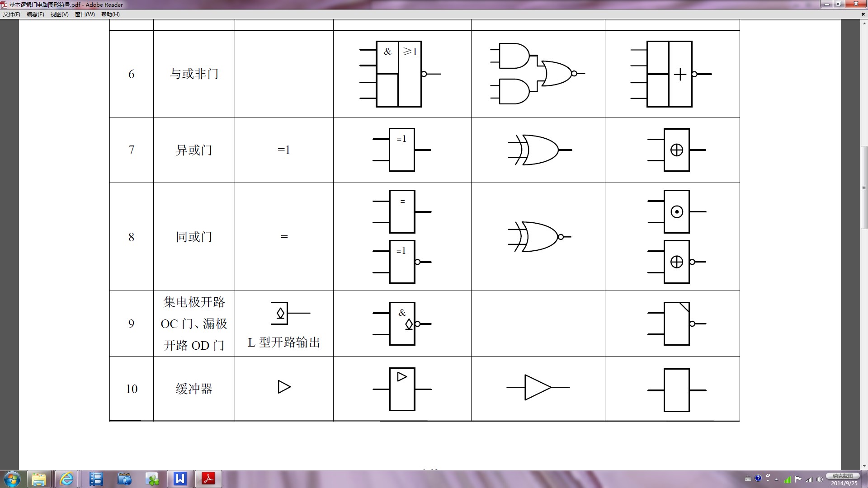Screen dimensions: 868x488
Task: Click the green clover taskbar icon
Action: coord(153,479)
